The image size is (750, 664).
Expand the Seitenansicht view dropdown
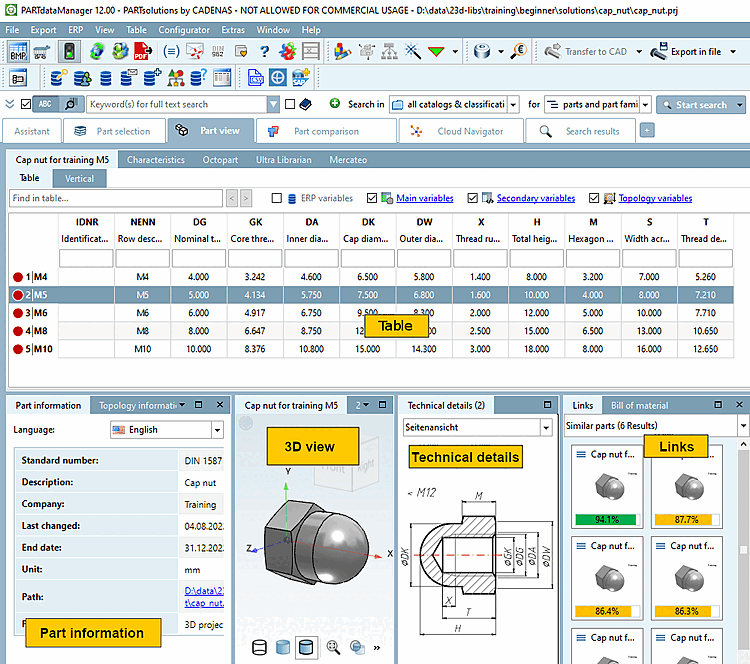[545, 427]
